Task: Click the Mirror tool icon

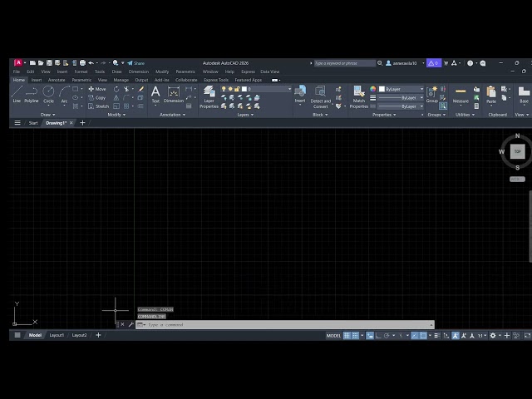Action: click(x=116, y=98)
